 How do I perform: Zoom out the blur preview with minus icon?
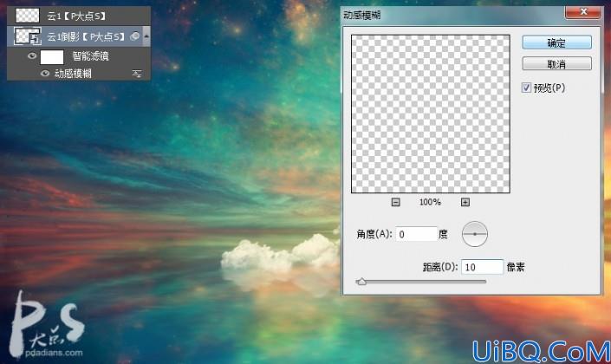(x=395, y=202)
